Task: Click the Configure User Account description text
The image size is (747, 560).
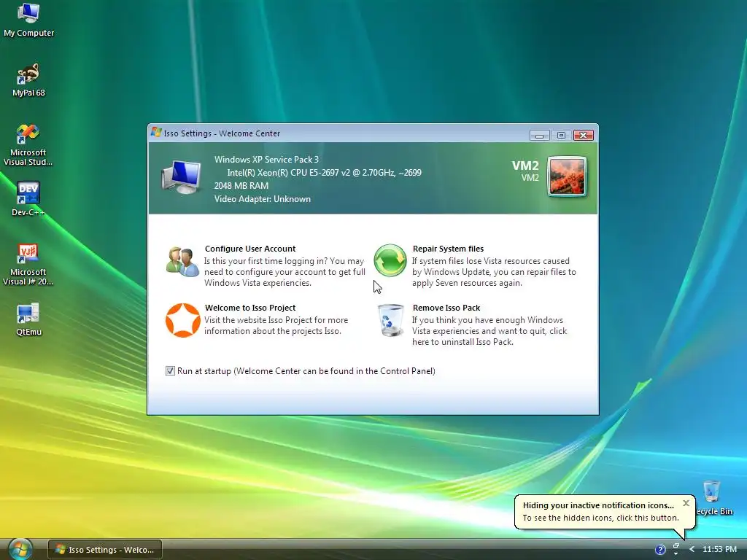Action: [285, 272]
